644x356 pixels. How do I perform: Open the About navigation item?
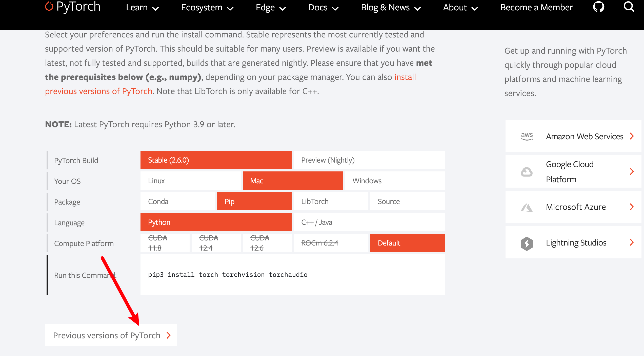(x=455, y=7)
